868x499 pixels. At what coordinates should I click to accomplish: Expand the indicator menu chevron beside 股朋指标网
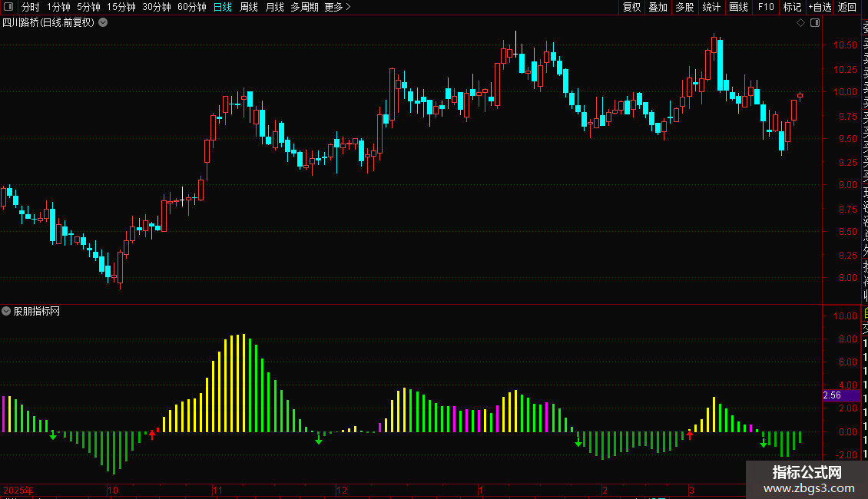pyautogui.click(x=6, y=311)
